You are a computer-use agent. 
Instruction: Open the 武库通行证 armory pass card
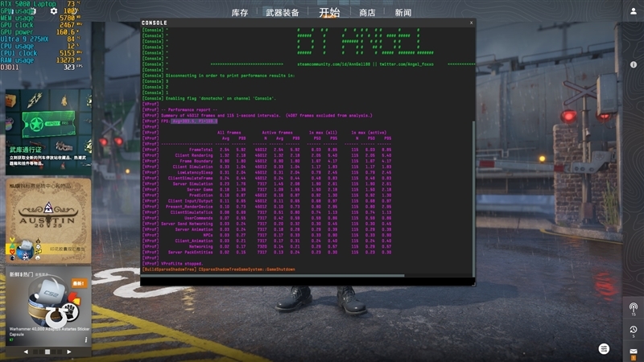[48, 132]
